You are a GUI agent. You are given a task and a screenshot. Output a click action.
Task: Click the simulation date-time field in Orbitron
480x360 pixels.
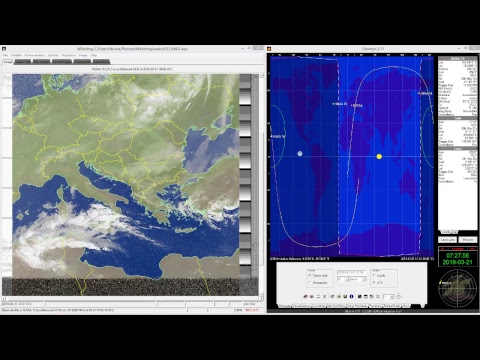[x=352, y=272]
